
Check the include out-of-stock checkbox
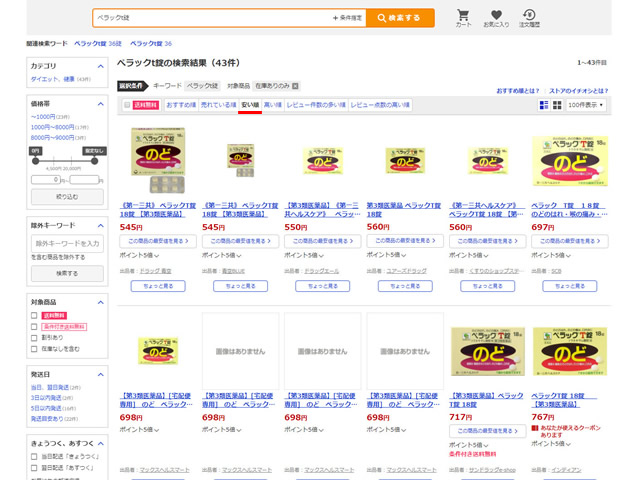tap(34, 349)
